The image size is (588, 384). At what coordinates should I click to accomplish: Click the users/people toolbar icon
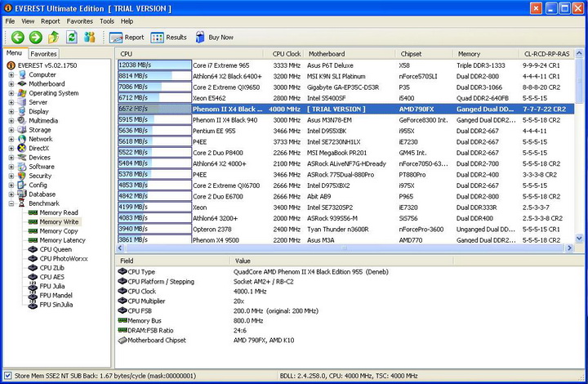pos(90,37)
